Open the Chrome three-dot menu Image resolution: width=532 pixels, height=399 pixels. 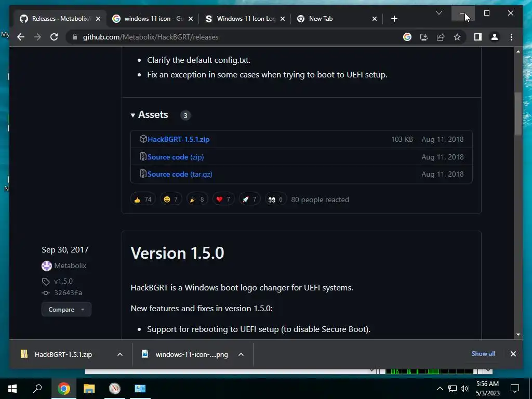point(511,37)
